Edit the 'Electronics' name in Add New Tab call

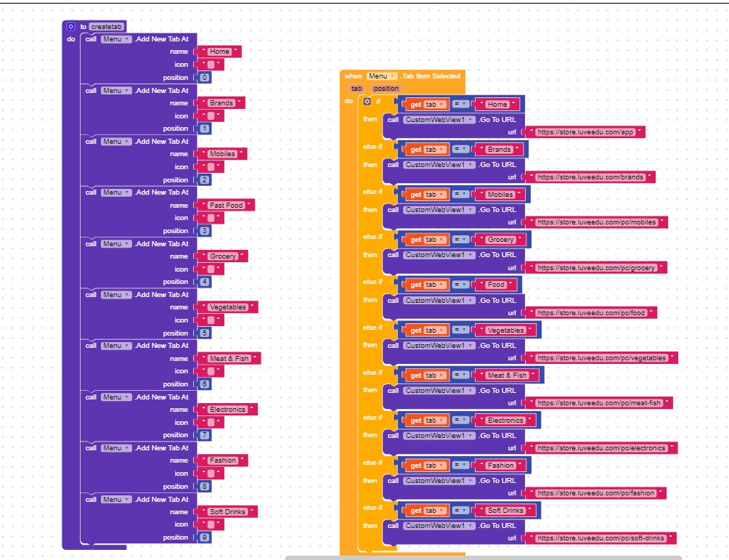pos(227,410)
